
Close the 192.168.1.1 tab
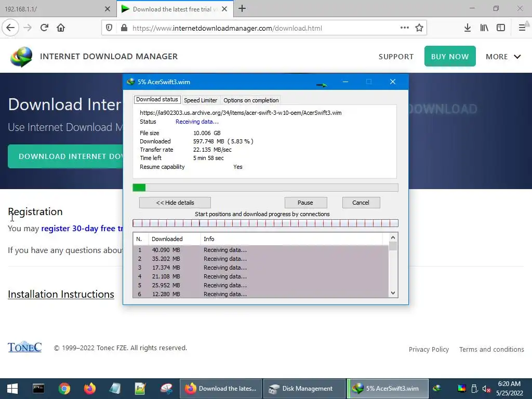(107, 9)
